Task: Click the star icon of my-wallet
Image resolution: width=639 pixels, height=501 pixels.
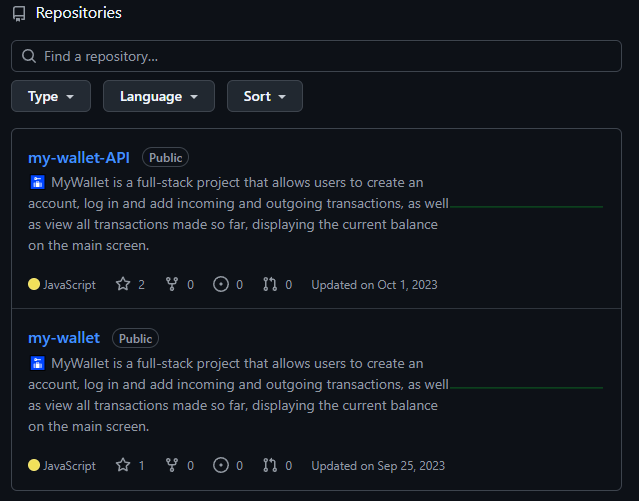Action: pyautogui.click(x=123, y=465)
